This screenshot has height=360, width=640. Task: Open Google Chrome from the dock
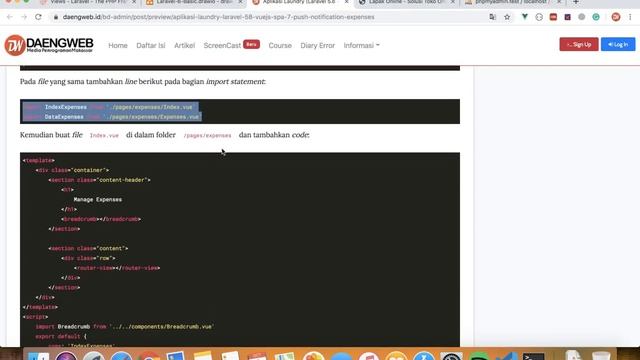coord(149,356)
